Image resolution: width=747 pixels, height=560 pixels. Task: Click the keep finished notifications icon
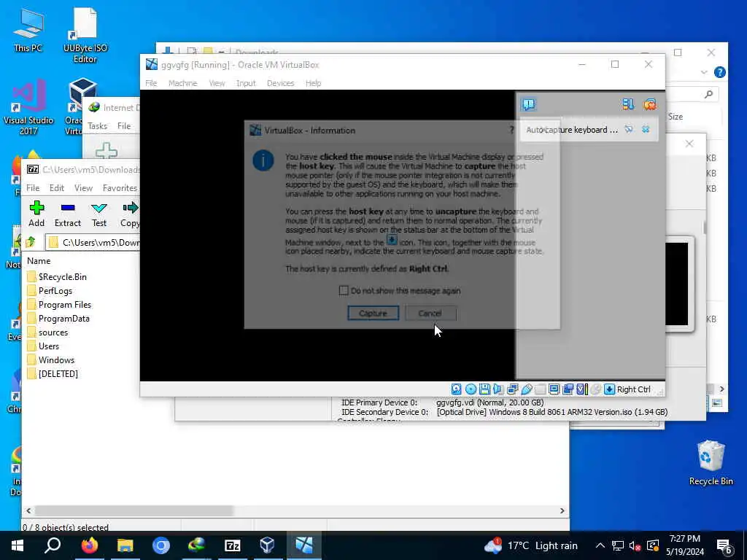click(x=628, y=104)
